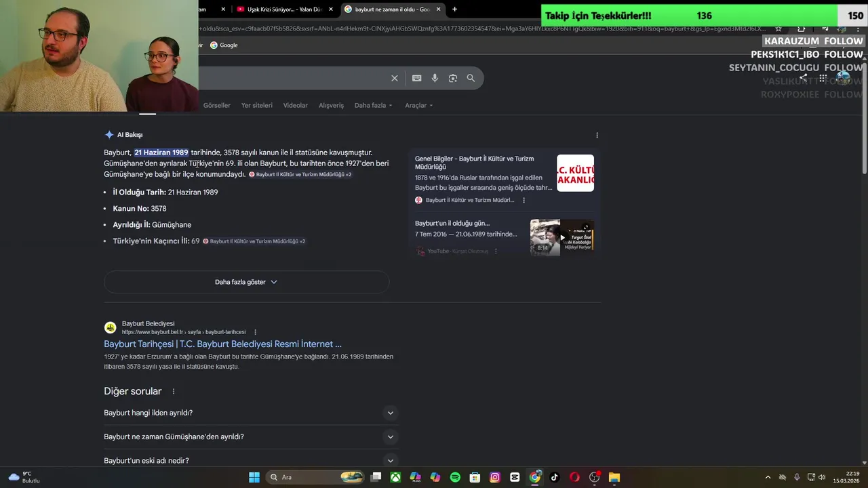Expand question Bayburt ne zaman Gümüşhane'den ayrıldı?
The height and width of the screenshot is (488, 868).
click(x=250, y=436)
